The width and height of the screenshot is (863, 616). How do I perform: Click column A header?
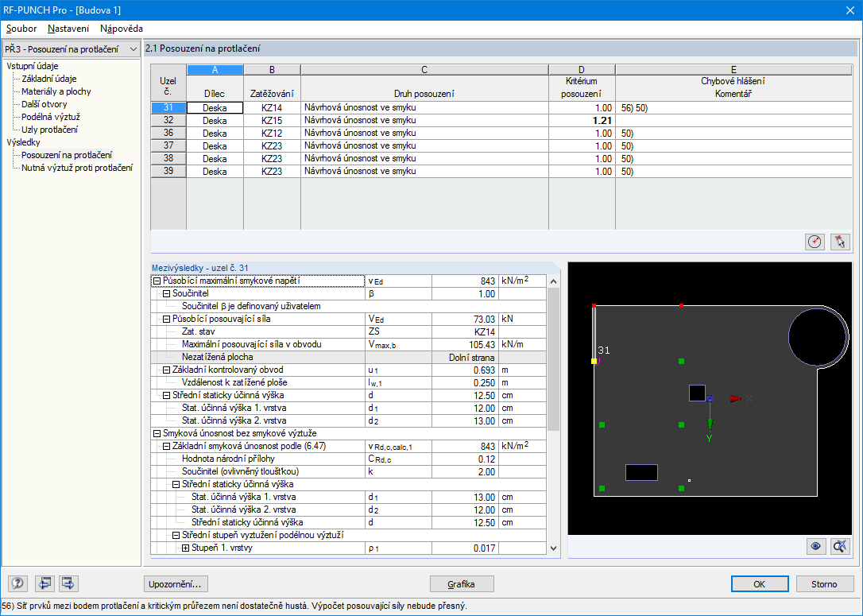tap(215, 70)
